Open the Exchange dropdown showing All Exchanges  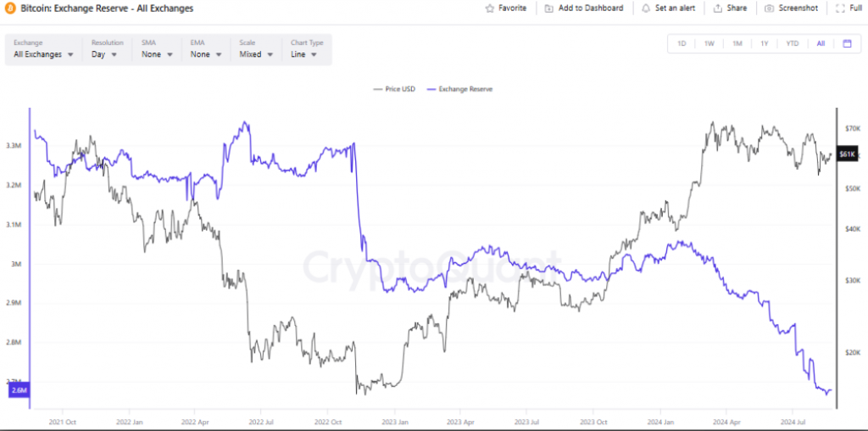(44, 49)
